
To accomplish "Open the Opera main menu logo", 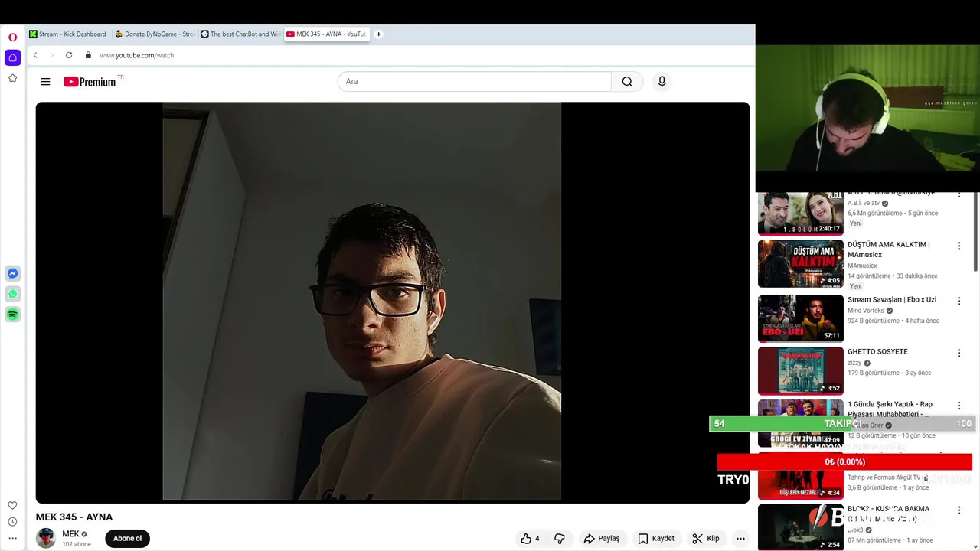I will [12, 37].
